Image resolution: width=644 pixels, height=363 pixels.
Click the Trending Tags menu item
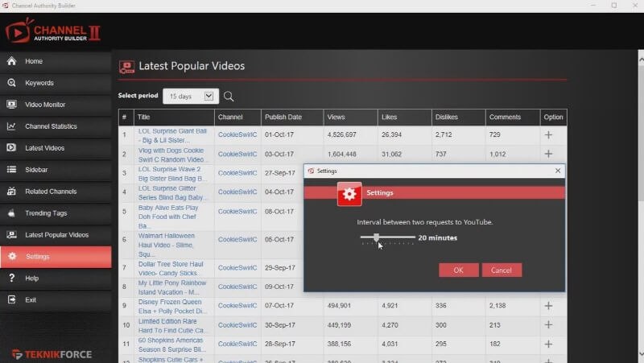[x=56, y=213]
